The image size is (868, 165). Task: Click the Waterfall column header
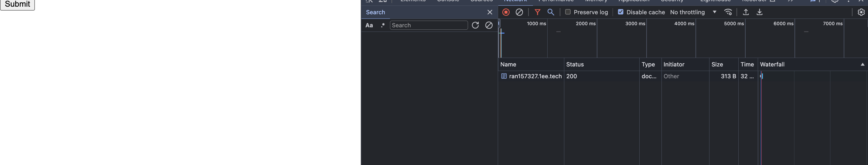(812, 64)
